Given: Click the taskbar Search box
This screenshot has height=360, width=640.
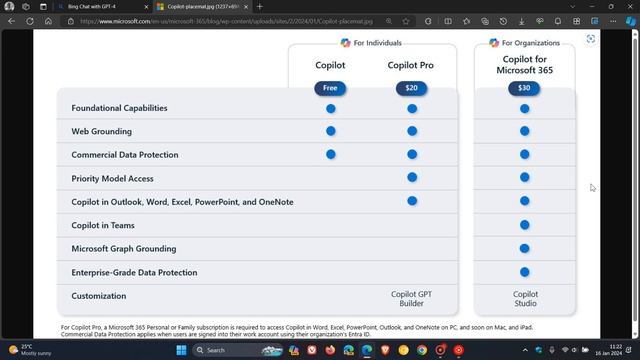Looking at the screenshot, I should coord(238,350).
